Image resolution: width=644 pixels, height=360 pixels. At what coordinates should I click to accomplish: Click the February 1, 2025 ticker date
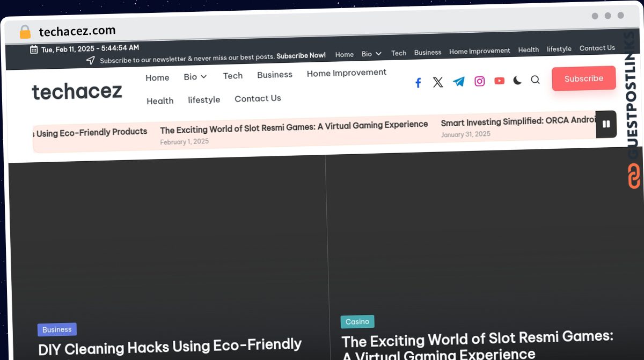pos(184,142)
